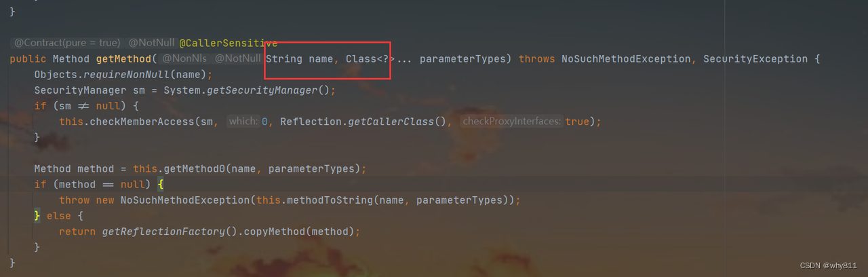Click the 'System' class reference
Image resolution: width=868 pixels, height=277 pixels.
click(x=182, y=90)
